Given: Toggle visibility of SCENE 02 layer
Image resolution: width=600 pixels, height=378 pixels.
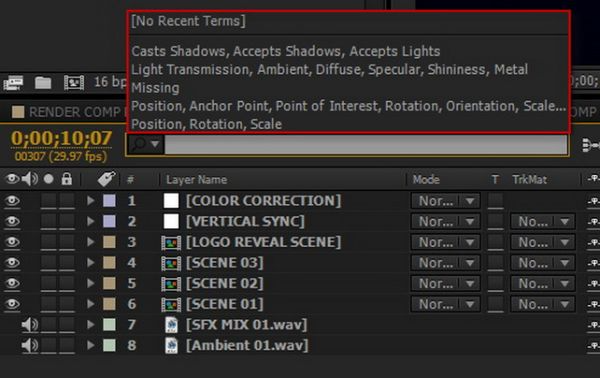Looking at the screenshot, I should (x=12, y=283).
